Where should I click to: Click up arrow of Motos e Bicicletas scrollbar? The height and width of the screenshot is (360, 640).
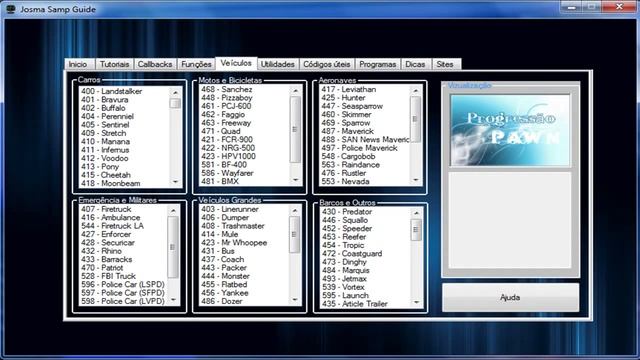point(296,91)
